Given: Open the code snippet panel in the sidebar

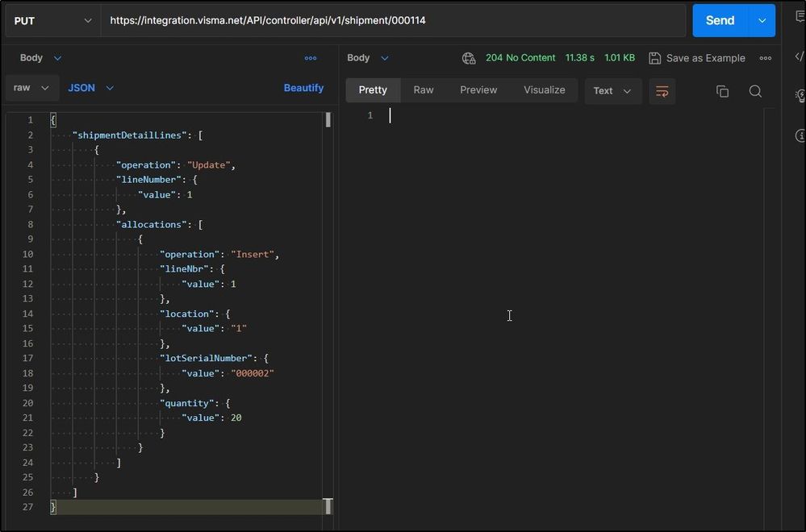Looking at the screenshot, I should point(800,56).
